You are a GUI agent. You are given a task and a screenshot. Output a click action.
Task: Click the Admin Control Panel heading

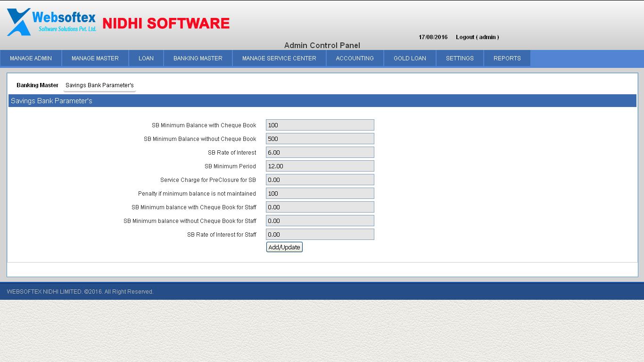click(322, 45)
